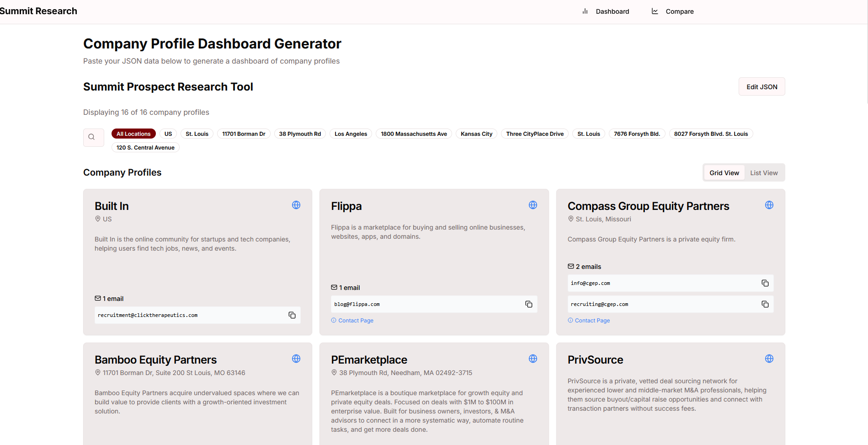Switch to List View
The image size is (868, 445).
(763, 173)
